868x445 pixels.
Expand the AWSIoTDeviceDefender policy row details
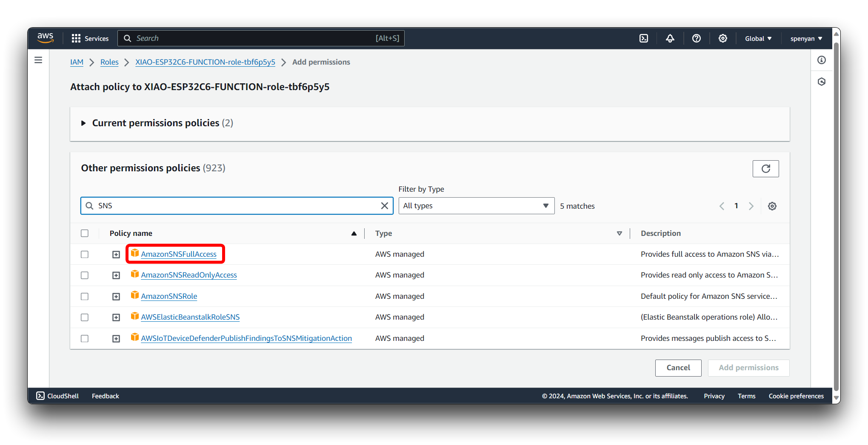tap(116, 339)
